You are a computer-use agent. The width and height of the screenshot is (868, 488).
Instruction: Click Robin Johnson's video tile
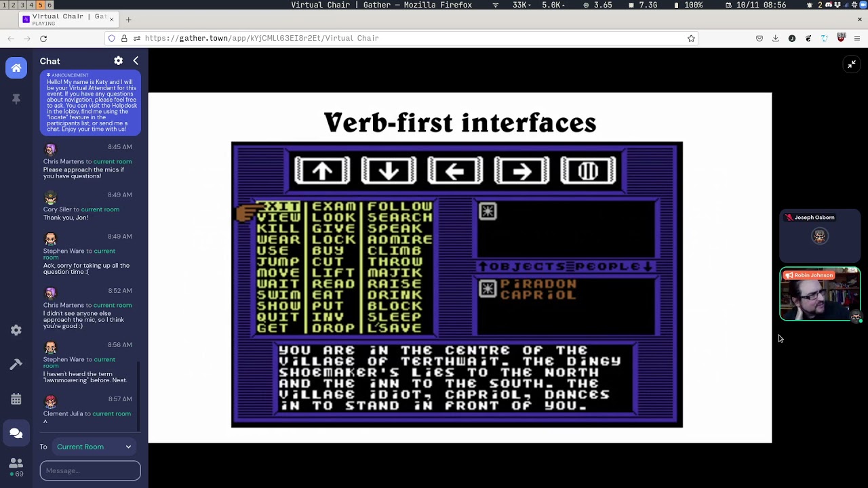point(820,294)
